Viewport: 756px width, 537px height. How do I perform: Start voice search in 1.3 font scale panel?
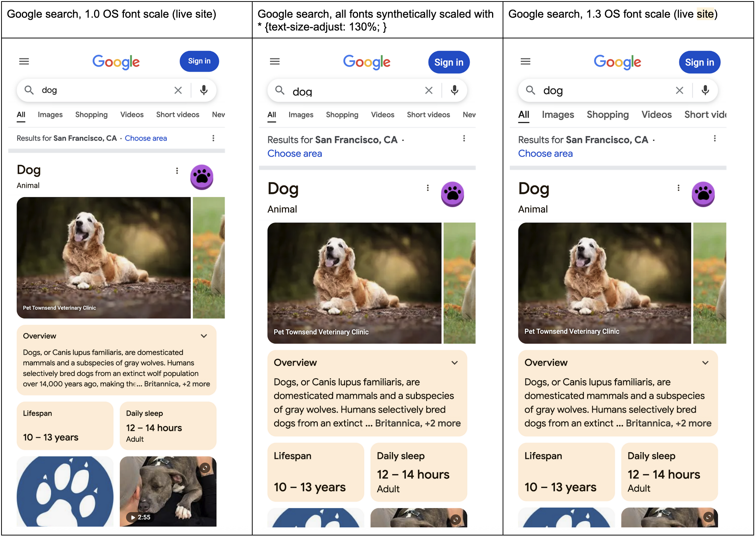705,90
